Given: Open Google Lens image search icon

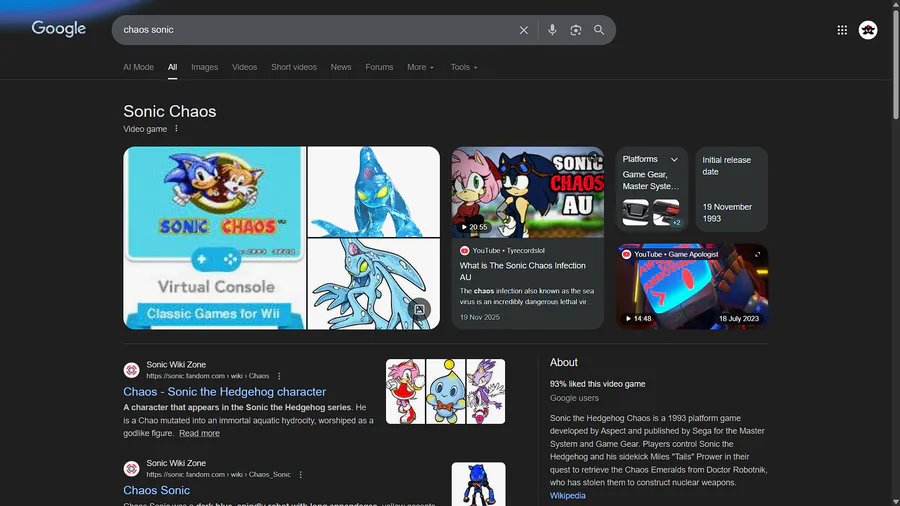Looking at the screenshot, I should tap(576, 30).
